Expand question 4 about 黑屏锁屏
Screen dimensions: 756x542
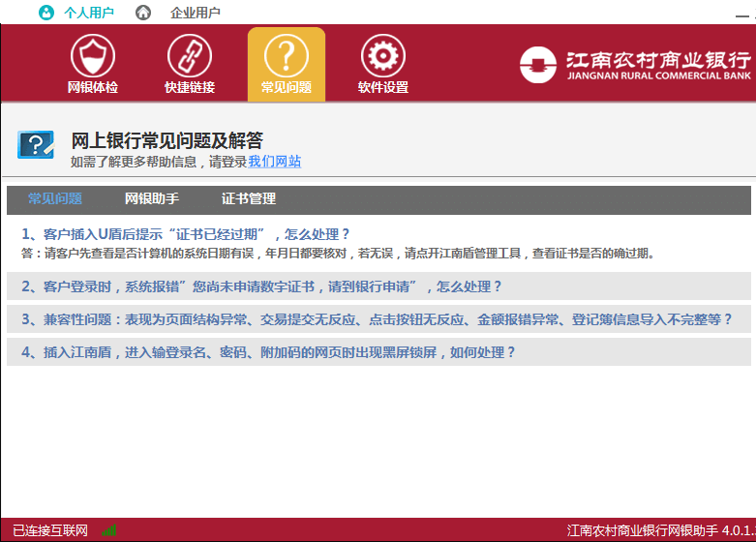coord(378,352)
